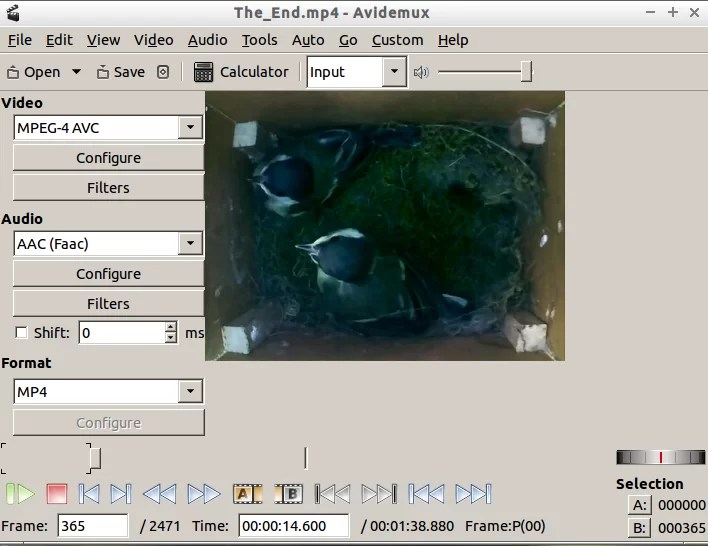Open the Auto menu
The height and width of the screenshot is (546, 708).
[x=308, y=40]
